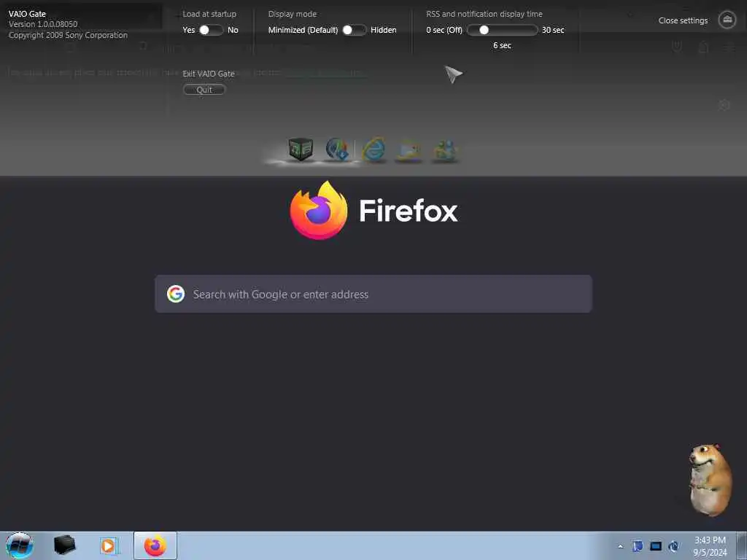
Task: Open Internet Explorer from VAIO Gate dock
Action: pos(374,149)
